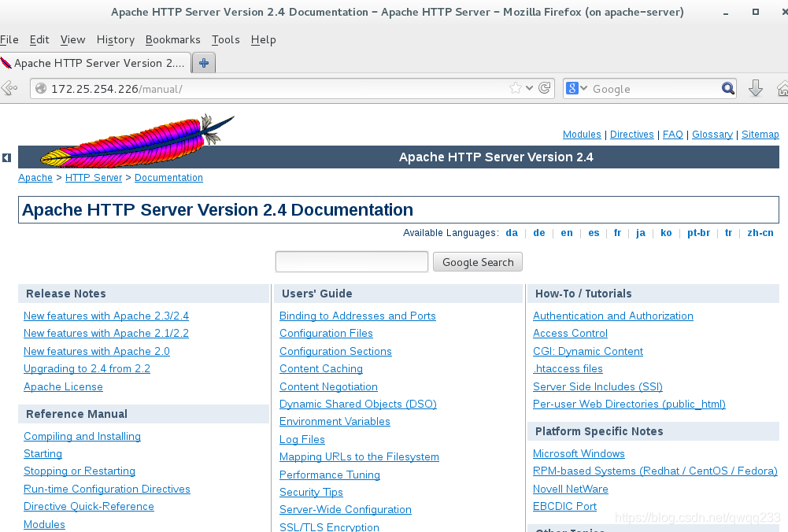Open the URL history dropdown arrow
Screen dimensions: 788x532
pyautogui.click(x=529, y=88)
